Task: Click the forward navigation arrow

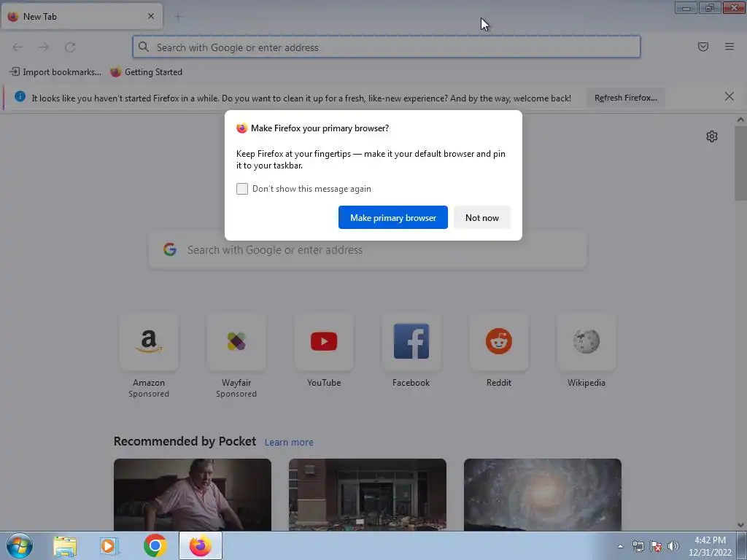Action: tap(44, 47)
